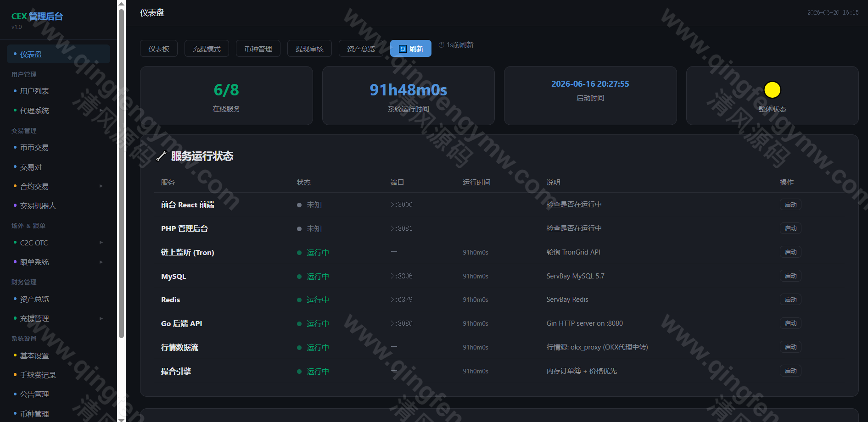The height and width of the screenshot is (422, 868).
Task: Expand C2C OTC submenu arrow
Action: tap(101, 243)
